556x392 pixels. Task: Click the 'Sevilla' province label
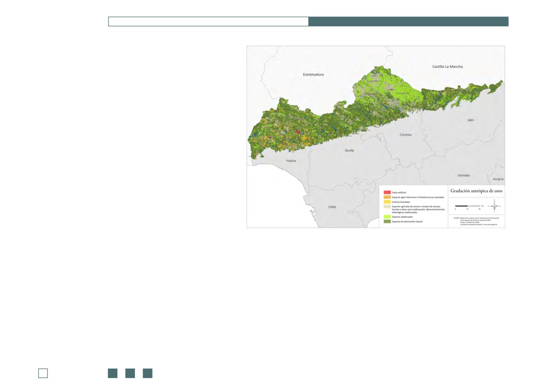point(349,150)
